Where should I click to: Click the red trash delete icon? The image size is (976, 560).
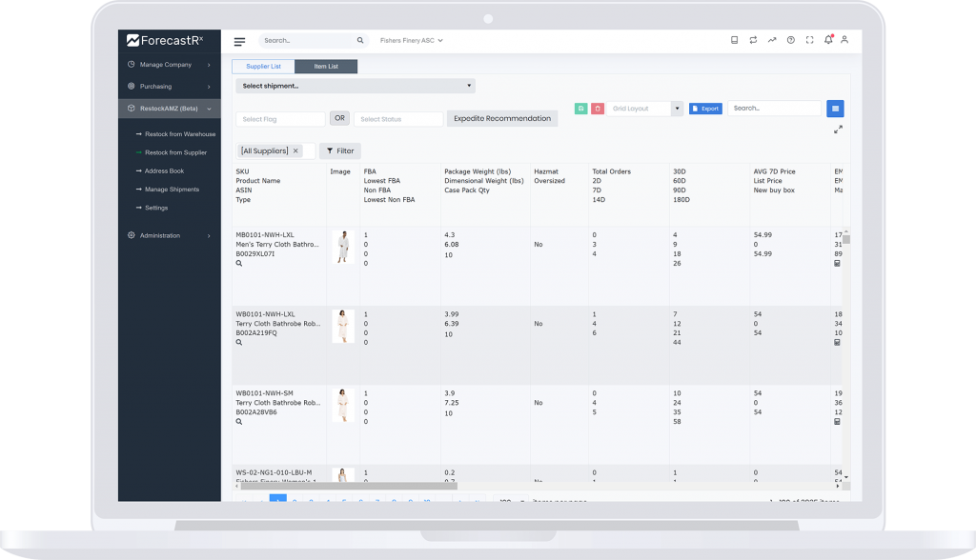[x=597, y=109]
